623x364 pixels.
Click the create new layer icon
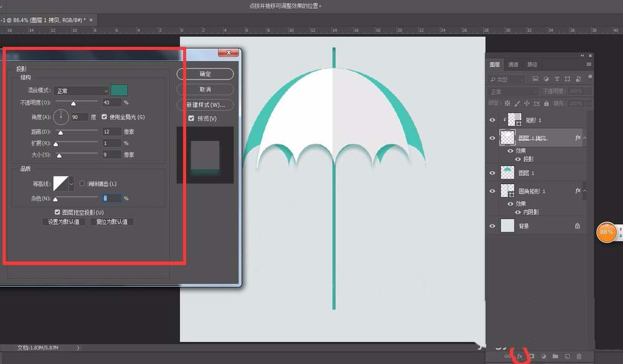point(567,357)
